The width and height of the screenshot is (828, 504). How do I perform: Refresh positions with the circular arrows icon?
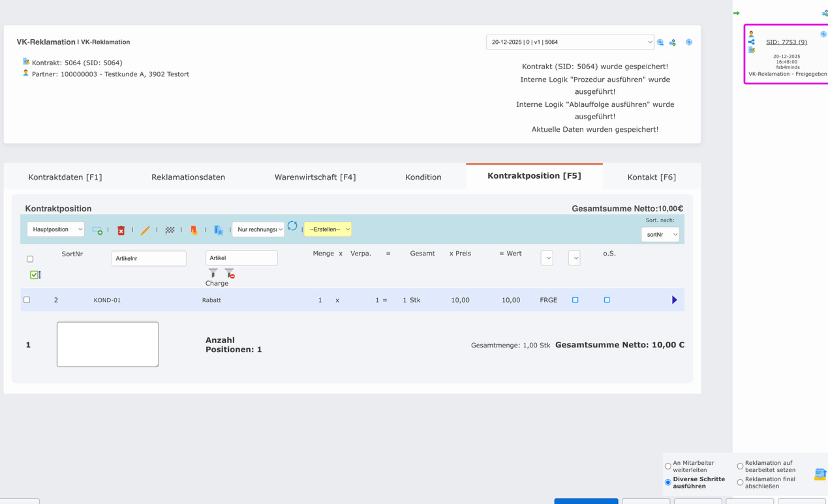pos(292,228)
